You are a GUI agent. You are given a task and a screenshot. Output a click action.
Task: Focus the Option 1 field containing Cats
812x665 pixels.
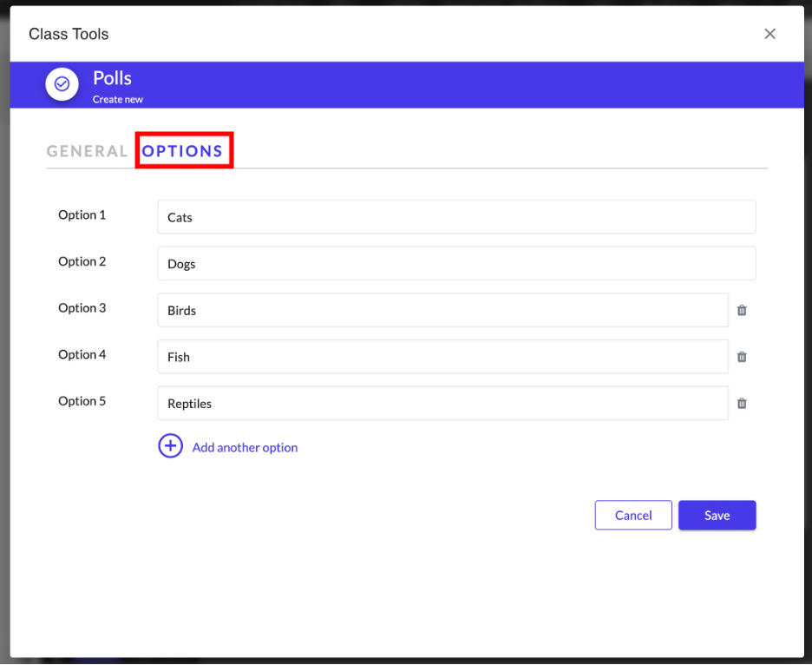[x=456, y=217]
